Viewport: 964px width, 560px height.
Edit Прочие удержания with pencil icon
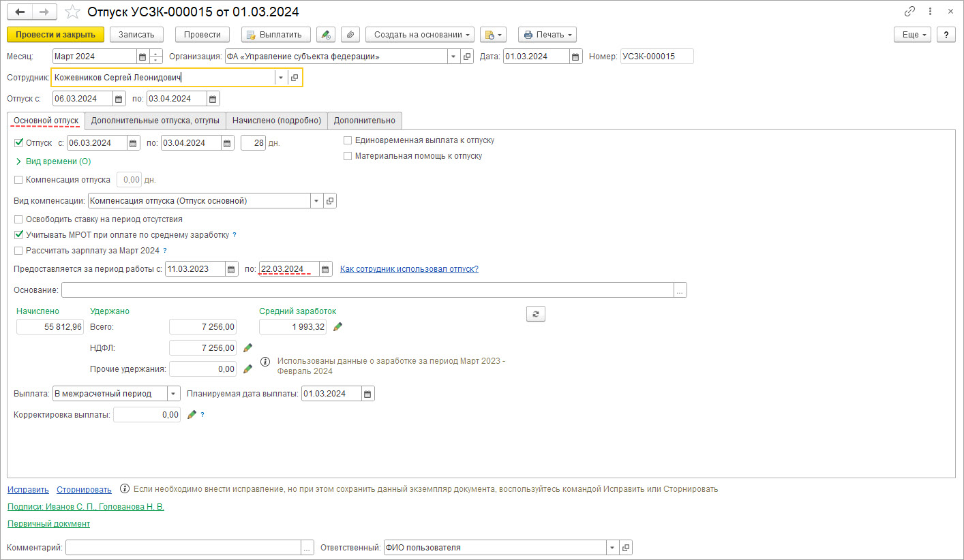click(x=247, y=369)
